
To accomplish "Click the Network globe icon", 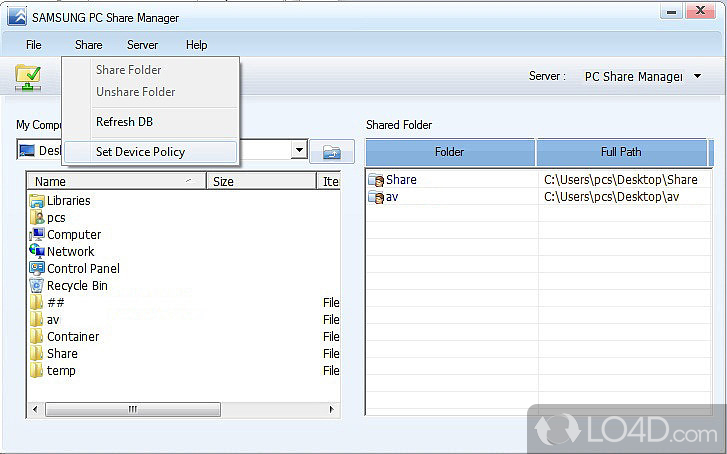I will point(37,251).
